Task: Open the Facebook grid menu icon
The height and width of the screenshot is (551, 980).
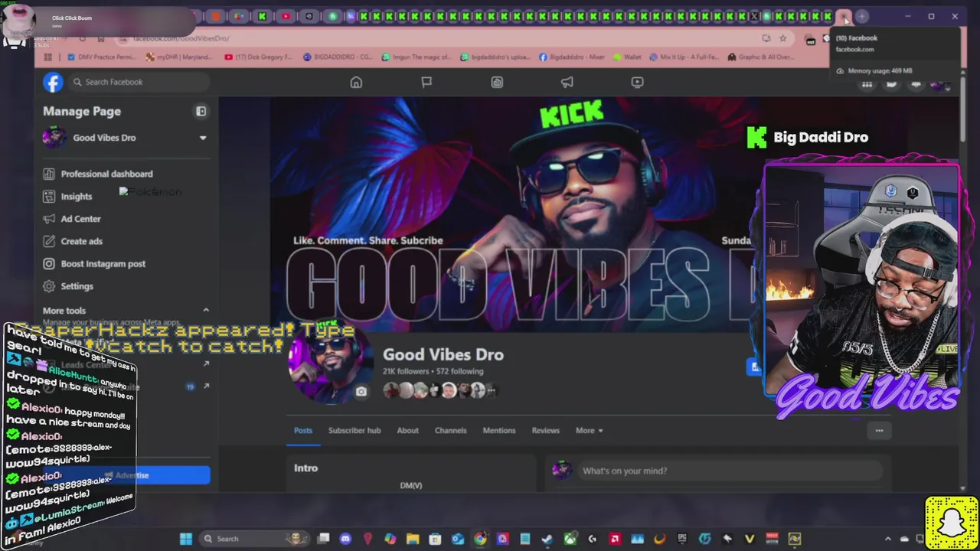Action: pyautogui.click(x=867, y=84)
